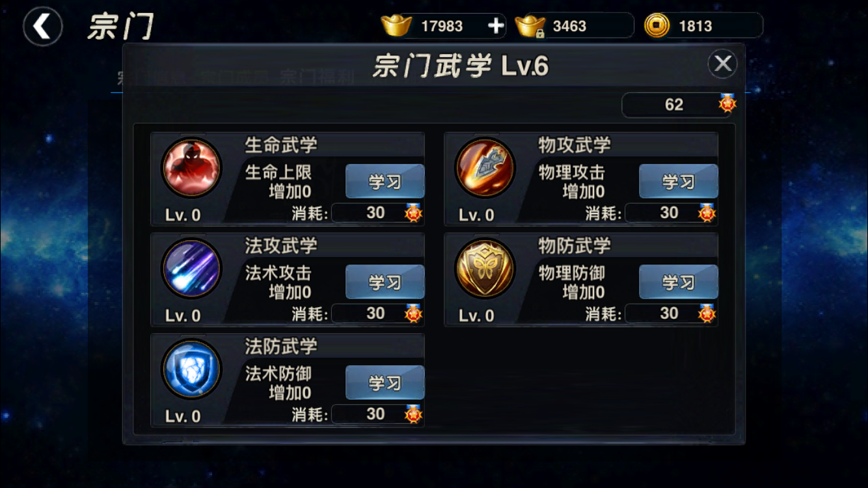Viewport: 868px width, 488px height.
Task: Click 学习 for 物攻武学
Action: [x=679, y=182]
